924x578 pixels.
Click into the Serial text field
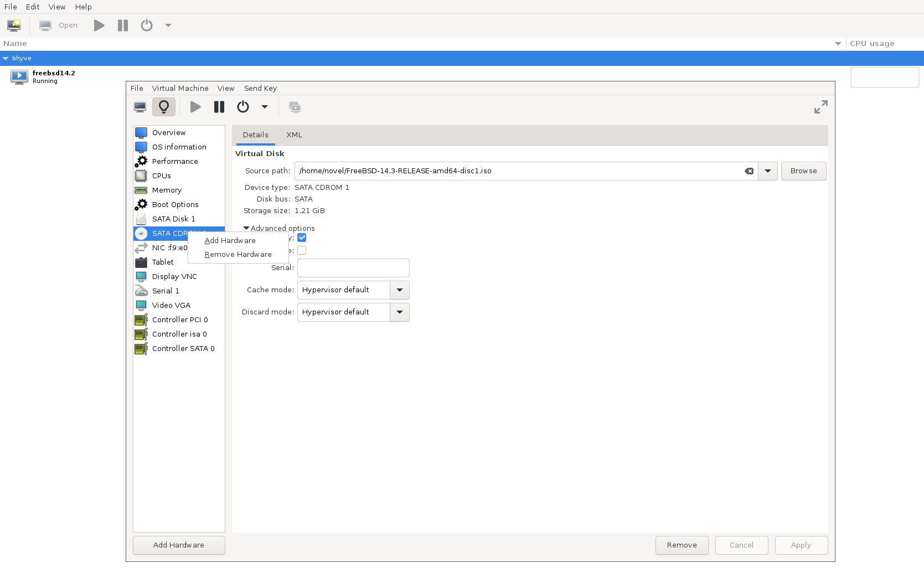pos(353,268)
